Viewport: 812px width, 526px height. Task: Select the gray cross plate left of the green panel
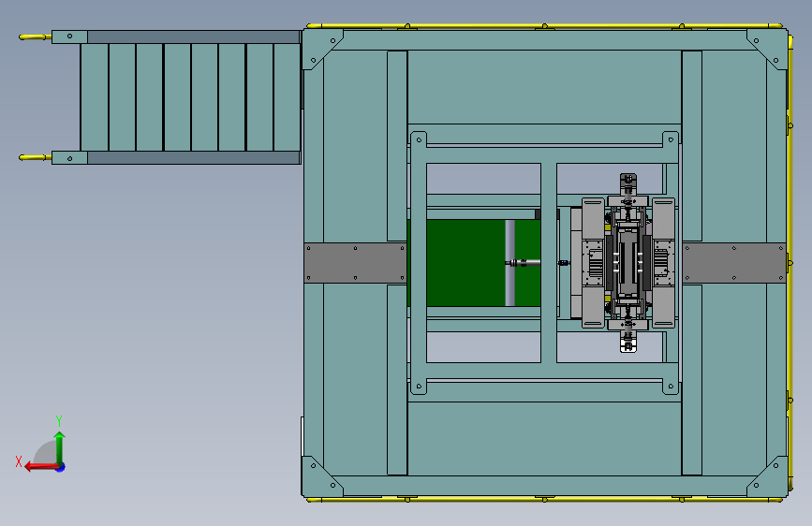click(355, 263)
